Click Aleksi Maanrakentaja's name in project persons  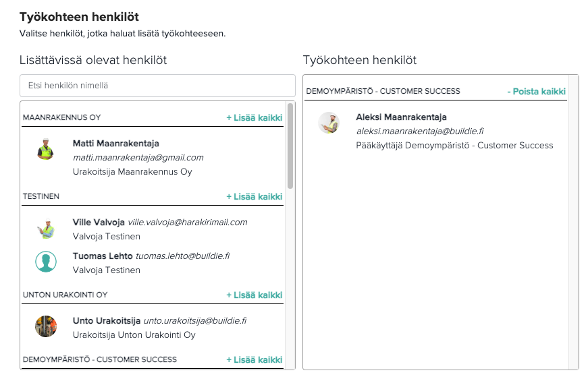pyautogui.click(x=401, y=117)
